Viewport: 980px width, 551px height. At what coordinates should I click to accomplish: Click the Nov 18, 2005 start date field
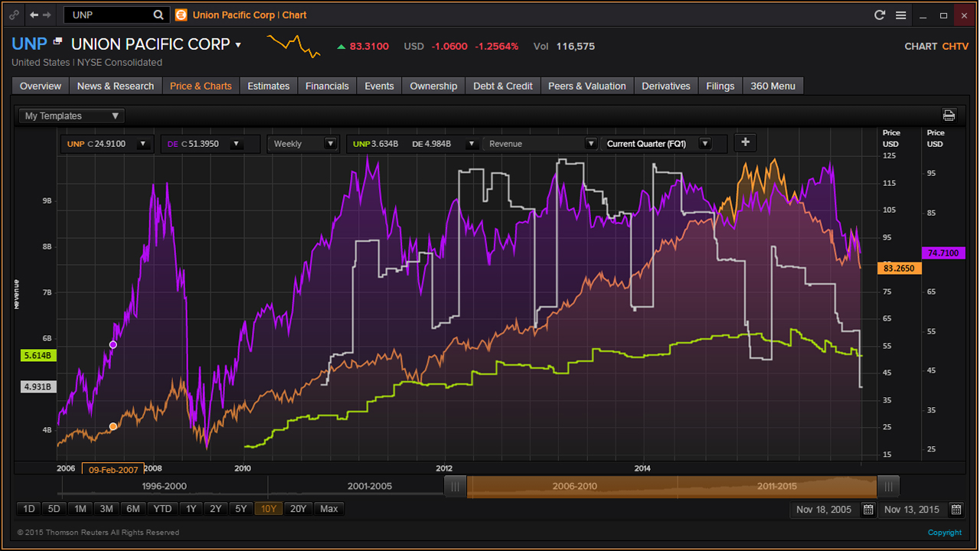point(825,510)
